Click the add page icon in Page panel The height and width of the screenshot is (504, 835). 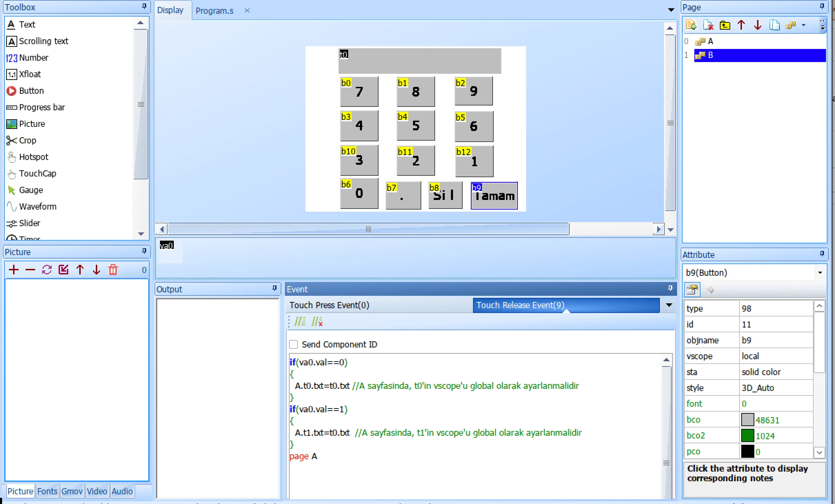[691, 25]
